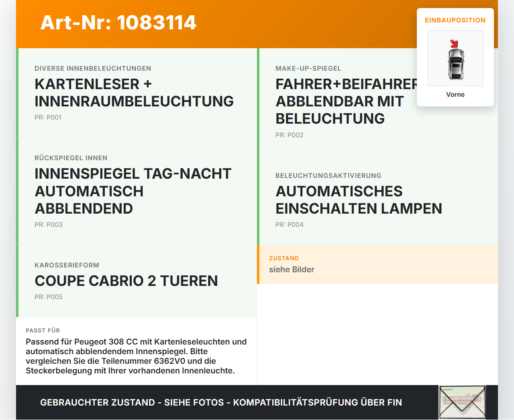514x420 pixels.
Task: Click the Passt für label
Action: pyautogui.click(x=43, y=331)
